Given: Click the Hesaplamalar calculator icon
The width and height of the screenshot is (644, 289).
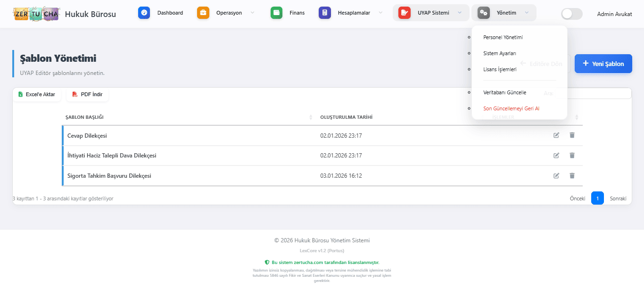Looking at the screenshot, I should [325, 13].
